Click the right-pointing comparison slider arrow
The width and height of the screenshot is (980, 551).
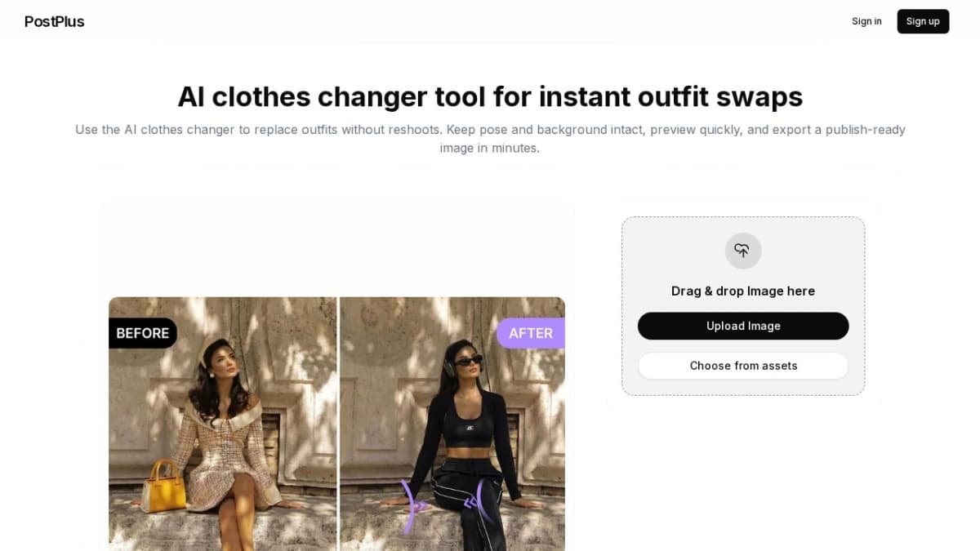pos(414,506)
